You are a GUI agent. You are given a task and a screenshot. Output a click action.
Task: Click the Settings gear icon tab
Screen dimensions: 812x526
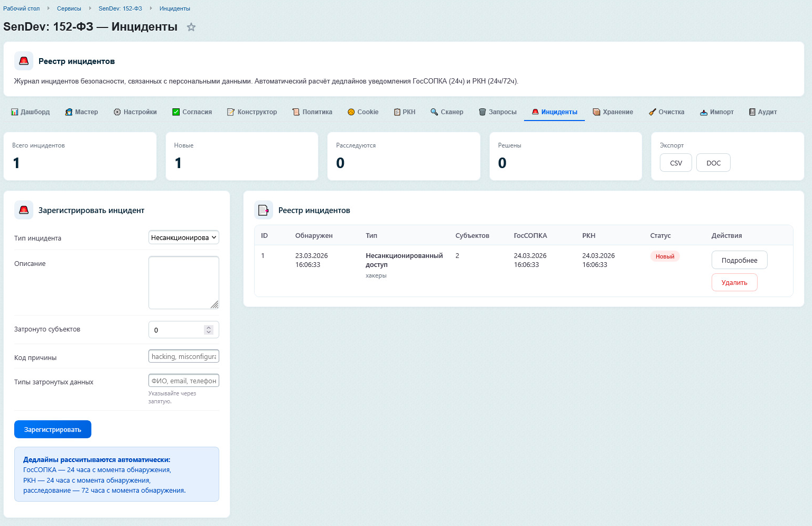117,112
